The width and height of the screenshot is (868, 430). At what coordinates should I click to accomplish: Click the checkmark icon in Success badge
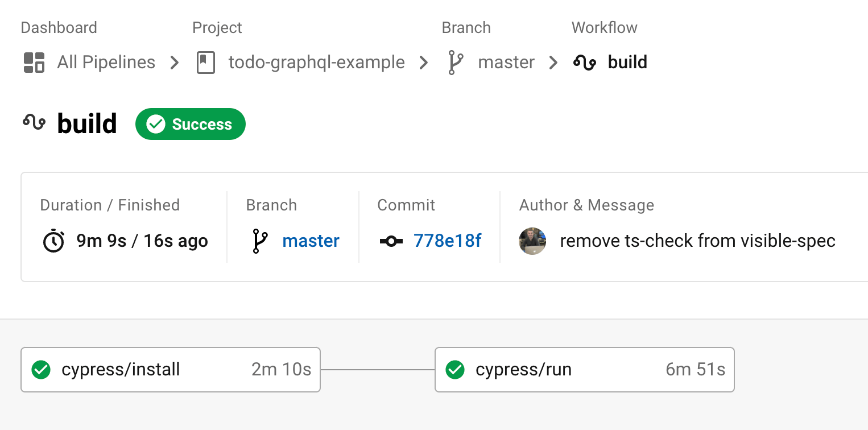[x=156, y=124]
